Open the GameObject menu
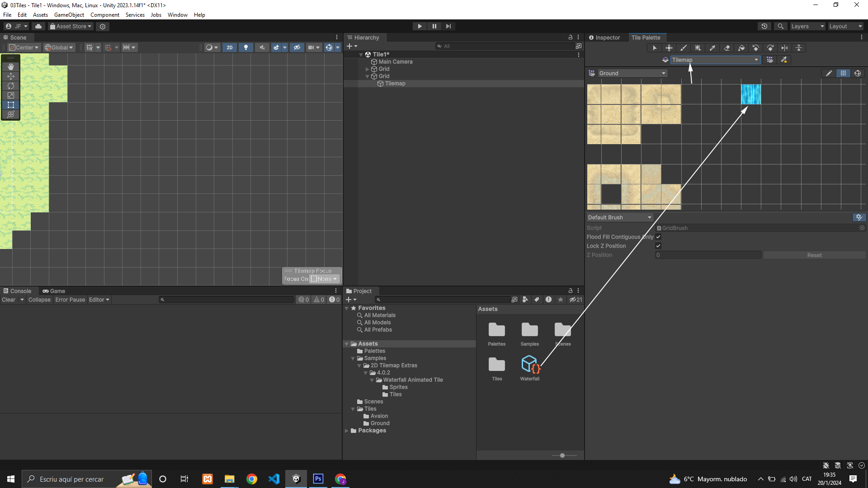This screenshot has width=868, height=488. pos(69,15)
